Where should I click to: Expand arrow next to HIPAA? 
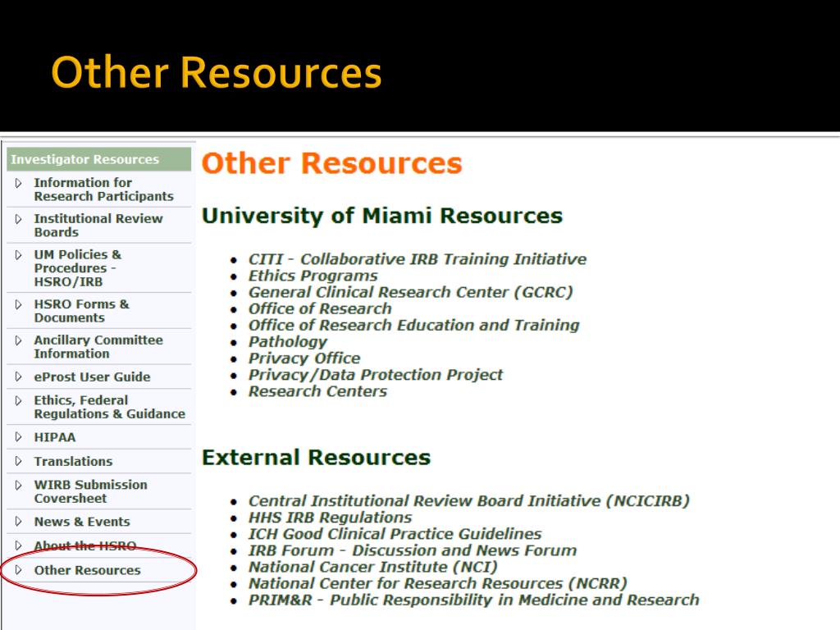coord(18,437)
